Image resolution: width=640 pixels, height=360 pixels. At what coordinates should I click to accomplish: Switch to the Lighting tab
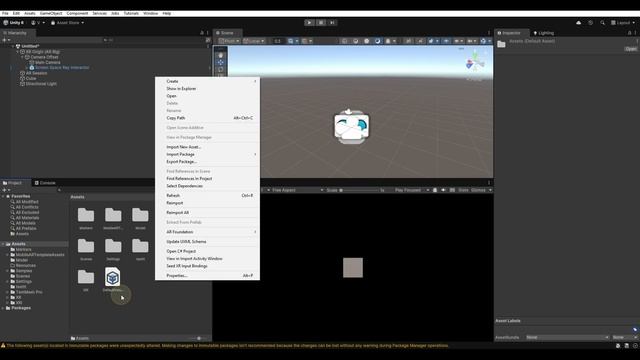click(x=544, y=33)
